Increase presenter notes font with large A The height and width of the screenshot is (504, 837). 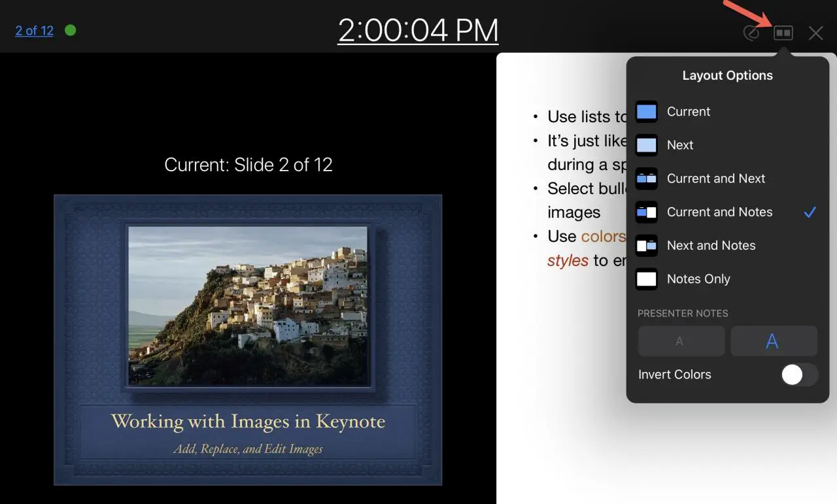(x=773, y=341)
